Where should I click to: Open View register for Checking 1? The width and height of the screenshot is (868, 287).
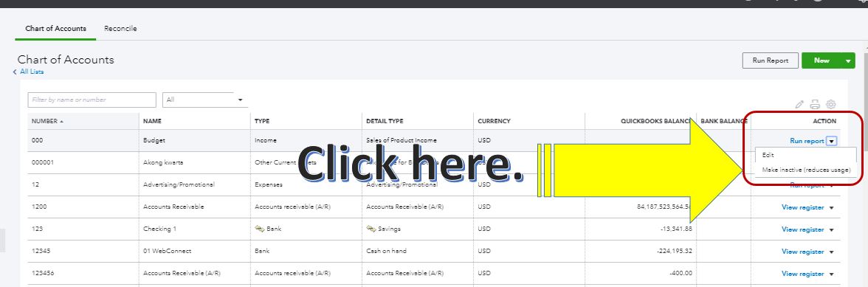(803, 229)
